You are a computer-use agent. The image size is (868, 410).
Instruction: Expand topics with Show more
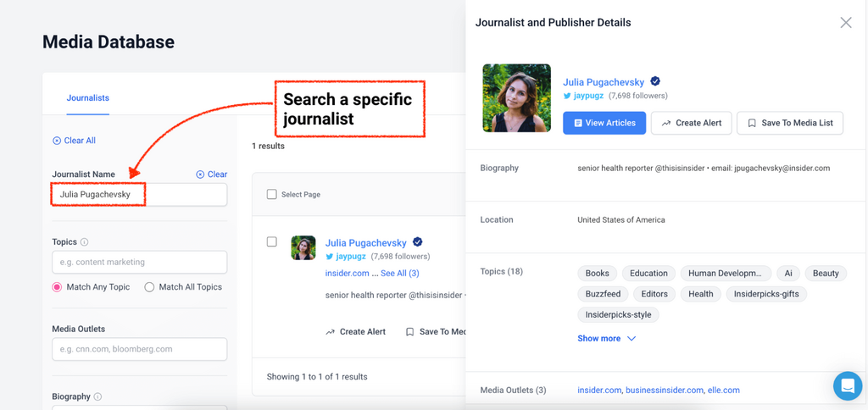tap(606, 339)
